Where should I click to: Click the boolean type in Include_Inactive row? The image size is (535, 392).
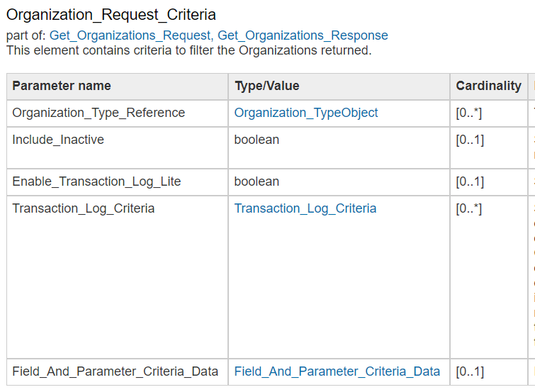pos(257,140)
